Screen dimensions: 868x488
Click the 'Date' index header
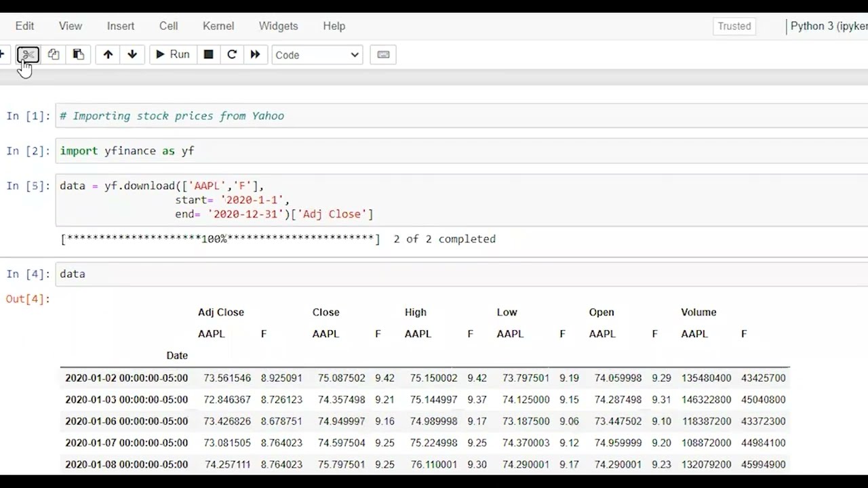tap(177, 355)
